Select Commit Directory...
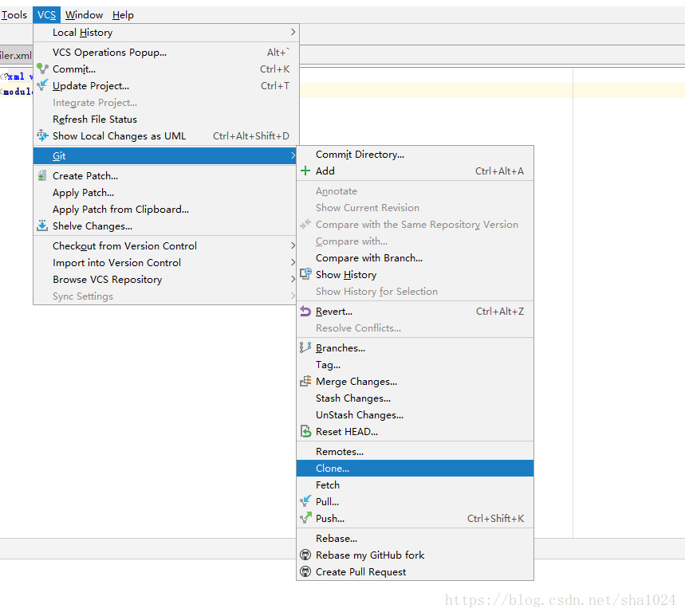The height and width of the screenshot is (616, 685). [x=415, y=154]
